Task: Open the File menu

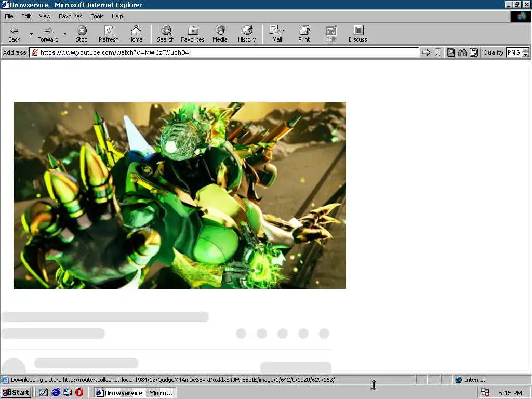Action: tap(9, 16)
